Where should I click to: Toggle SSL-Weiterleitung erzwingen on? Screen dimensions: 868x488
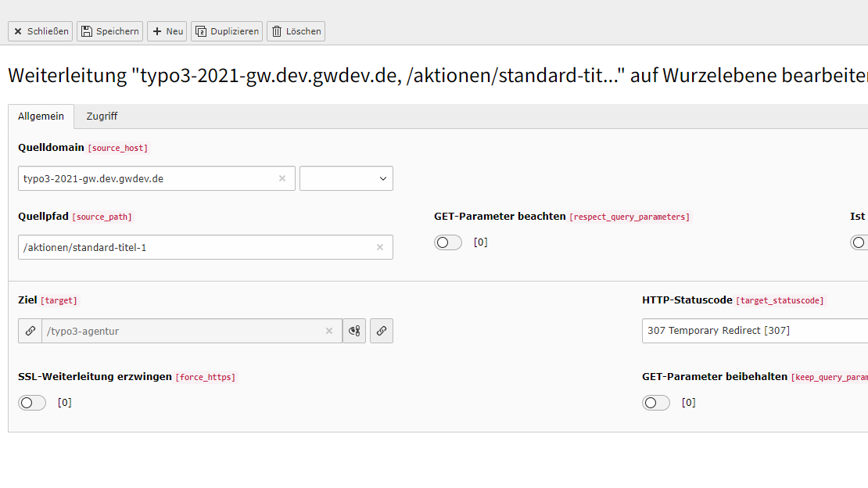pyautogui.click(x=32, y=402)
